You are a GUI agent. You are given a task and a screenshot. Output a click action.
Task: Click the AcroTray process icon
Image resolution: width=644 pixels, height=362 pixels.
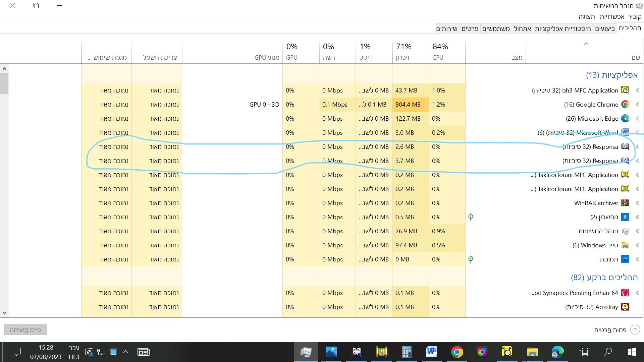[625, 307]
